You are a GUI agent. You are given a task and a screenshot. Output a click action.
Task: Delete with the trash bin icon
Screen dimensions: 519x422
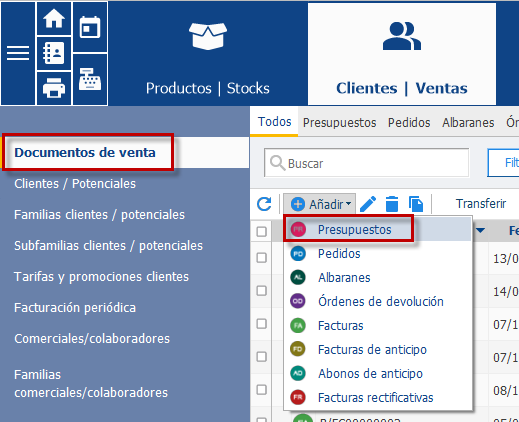(392, 204)
